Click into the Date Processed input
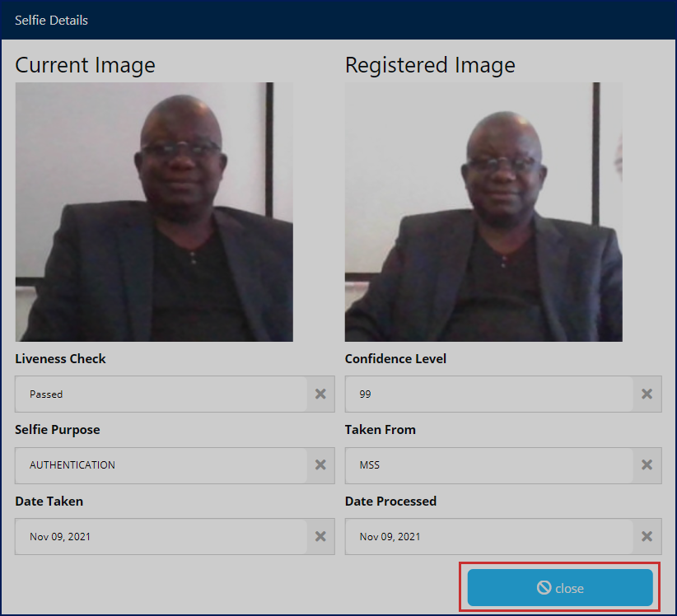The image size is (677, 616). point(489,537)
